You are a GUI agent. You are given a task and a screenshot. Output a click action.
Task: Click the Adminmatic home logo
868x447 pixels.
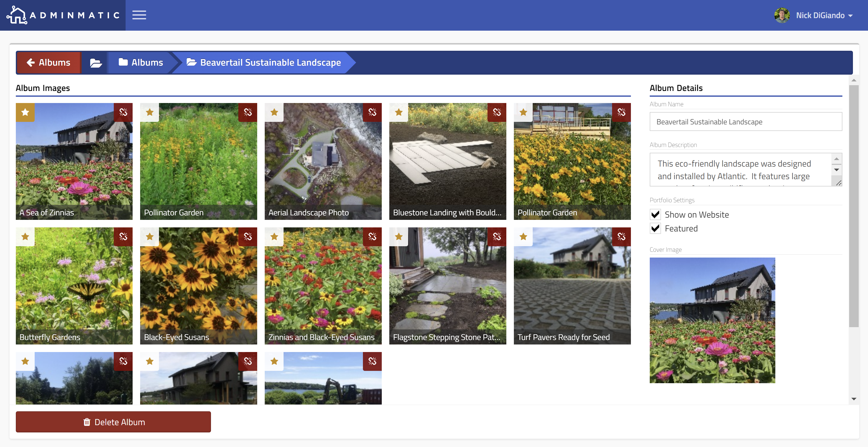coord(63,15)
